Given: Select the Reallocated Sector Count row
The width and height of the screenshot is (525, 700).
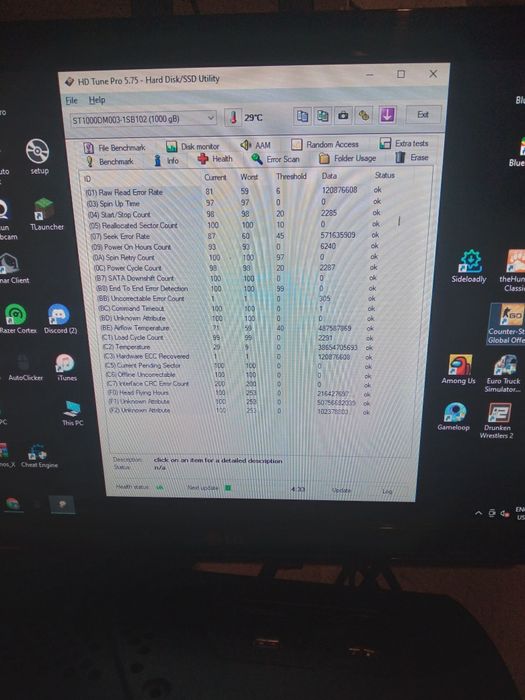Looking at the screenshot, I should coord(235,225).
